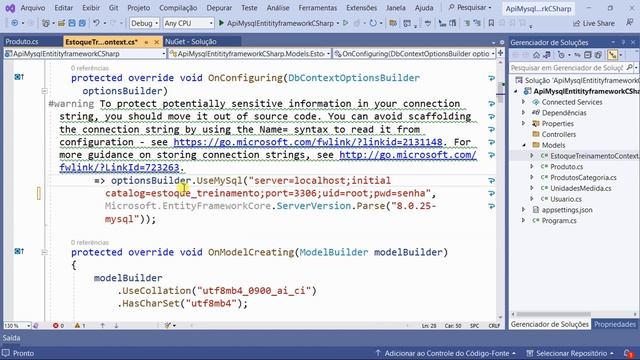Click Adicionar ao Controle do Código-Fonte
The width and height of the screenshot is (640, 360).
tap(446, 353)
